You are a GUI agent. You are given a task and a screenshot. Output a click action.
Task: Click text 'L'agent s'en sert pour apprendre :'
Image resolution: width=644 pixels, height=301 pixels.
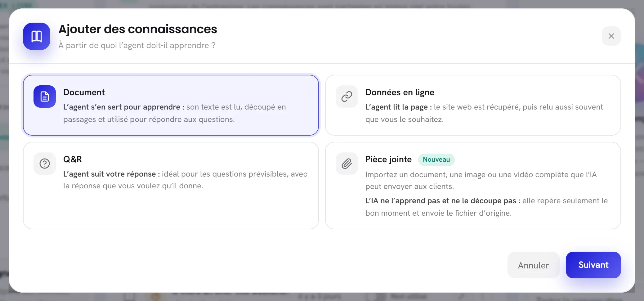pos(124,107)
